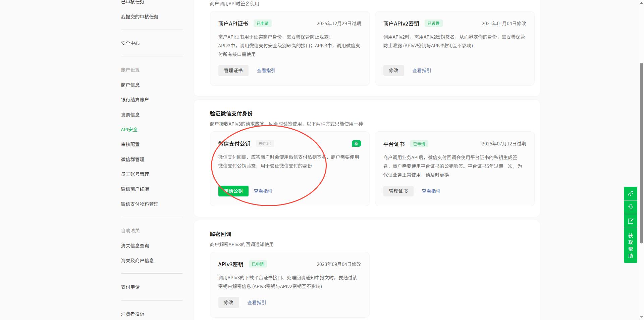Go to 员工账号管理 in the sidebar
The width and height of the screenshot is (644, 320).
[135, 174]
